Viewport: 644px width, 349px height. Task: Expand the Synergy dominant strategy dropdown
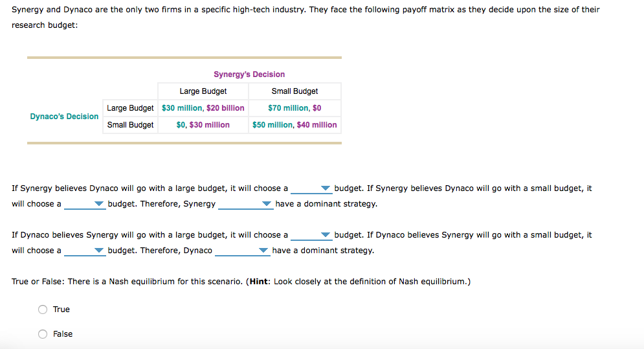click(x=245, y=205)
